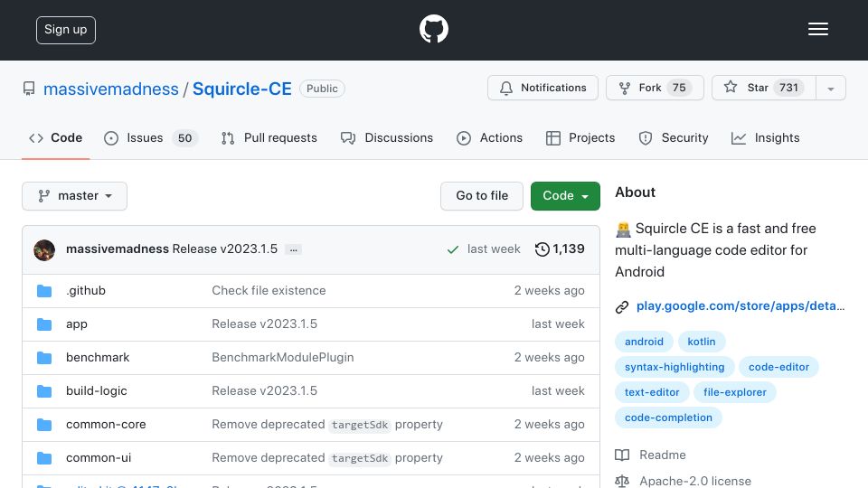Open the BenchmarkModulePlugin commit message
Screen dimensions: 868x488
[283, 358]
